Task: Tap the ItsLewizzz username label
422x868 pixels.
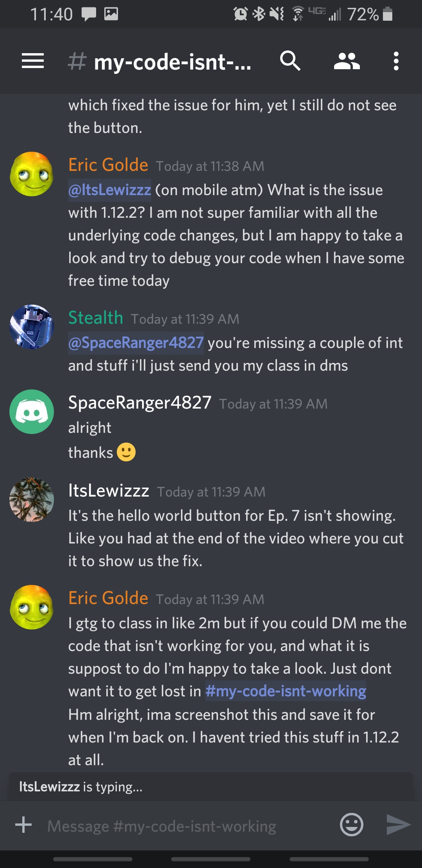Action: 109,490
